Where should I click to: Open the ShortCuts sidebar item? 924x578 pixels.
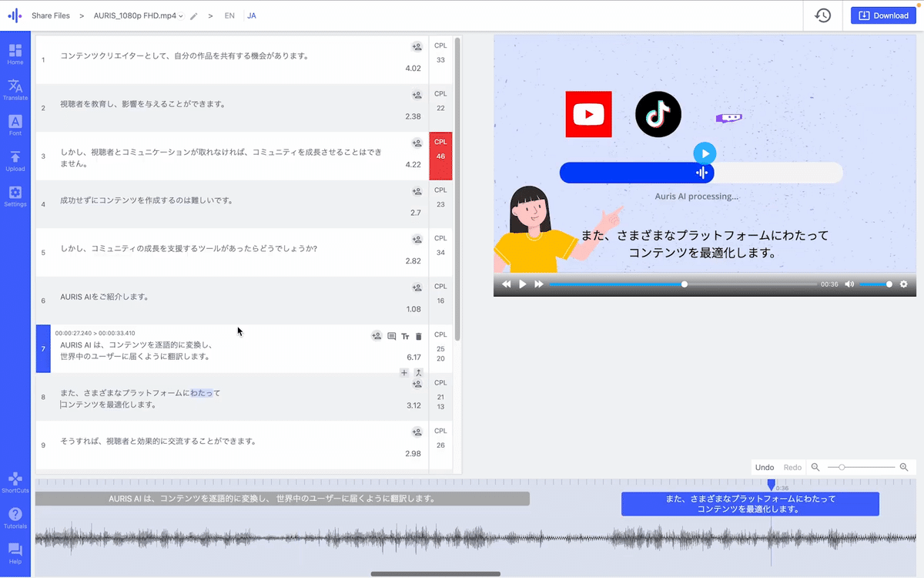click(x=15, y=482)
